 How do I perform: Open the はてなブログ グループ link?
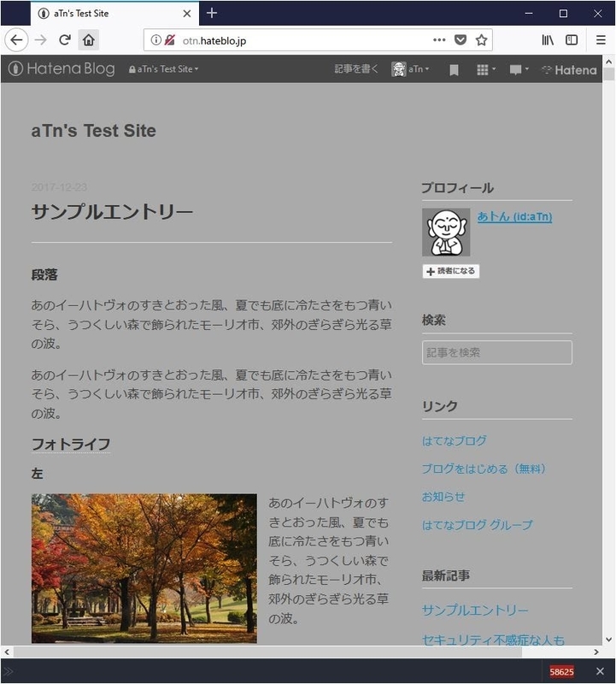click(477, 525)
